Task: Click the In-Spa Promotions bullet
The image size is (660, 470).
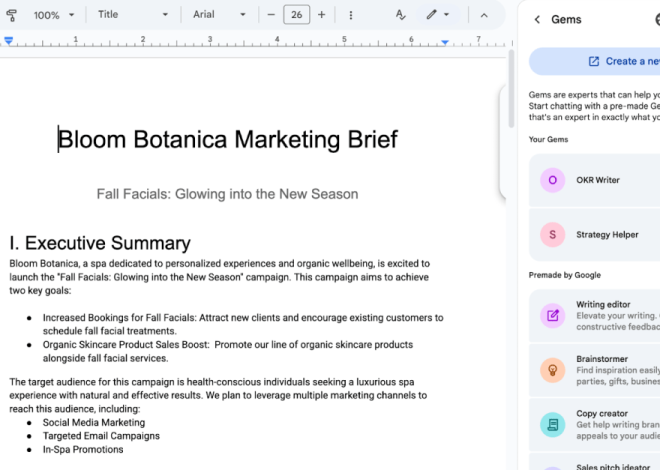Action: 83,449
